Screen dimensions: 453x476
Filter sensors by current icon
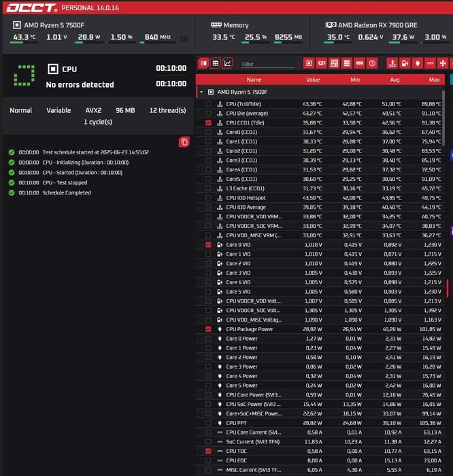coord(431,63)
